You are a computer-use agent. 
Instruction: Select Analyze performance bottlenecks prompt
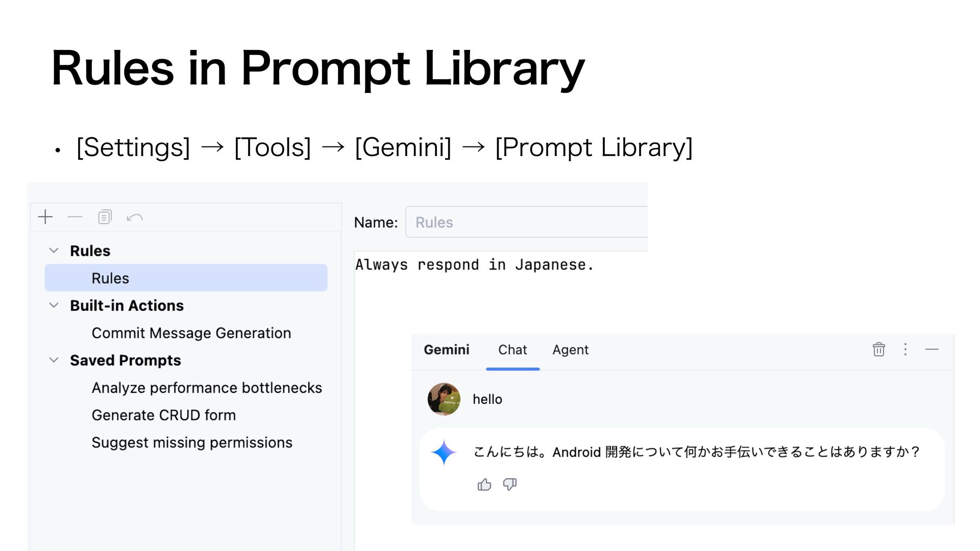tap(207, 388)
